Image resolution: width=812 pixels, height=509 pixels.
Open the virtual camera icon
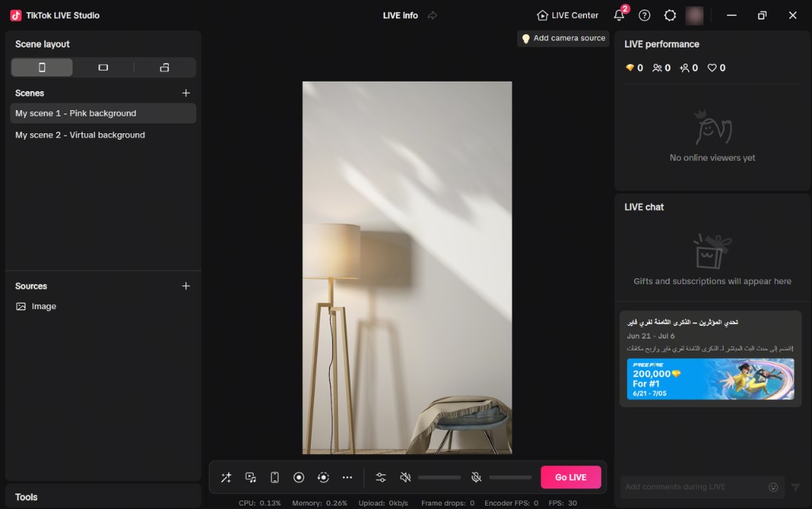point(323,476)
